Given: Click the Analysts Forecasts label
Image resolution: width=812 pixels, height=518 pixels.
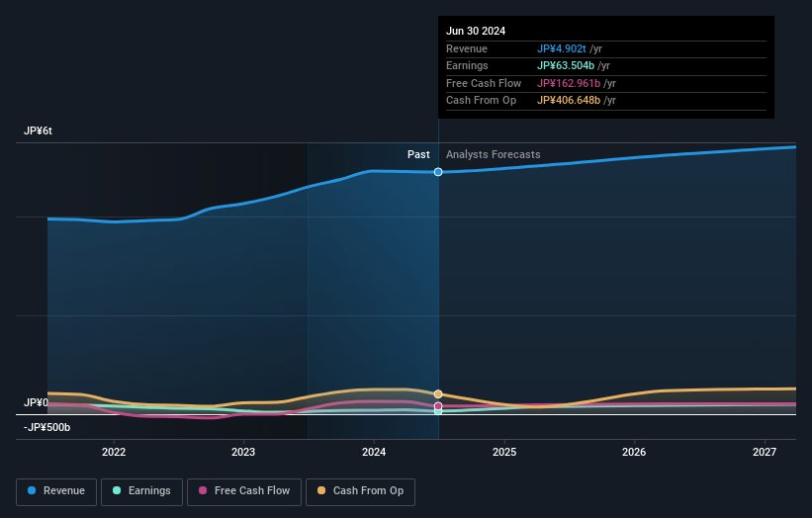Looking at the screenshot, I should 493,154.
